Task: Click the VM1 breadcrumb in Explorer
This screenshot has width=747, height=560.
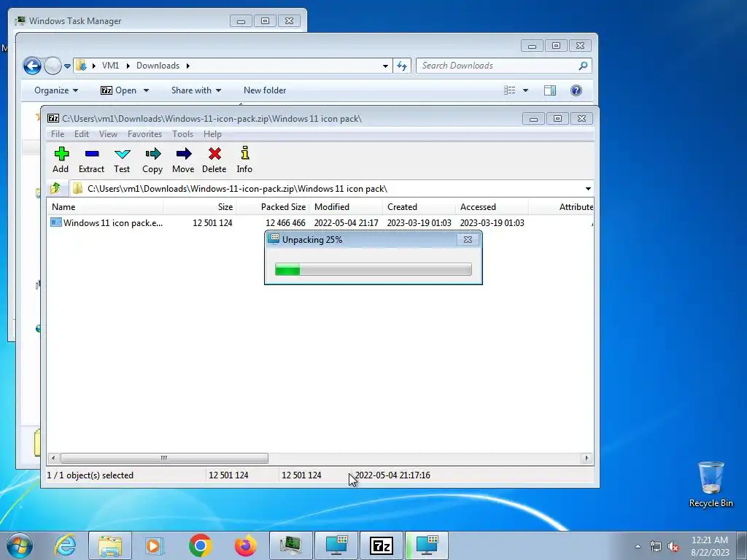Action: pyautogui.click(x=111, y=66)
